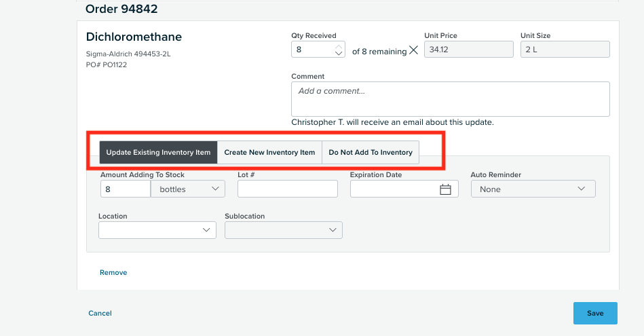Screen dimensions: 644x336
Task: Select the Update Existing Inventory Item tab
Action: point(158,153)
